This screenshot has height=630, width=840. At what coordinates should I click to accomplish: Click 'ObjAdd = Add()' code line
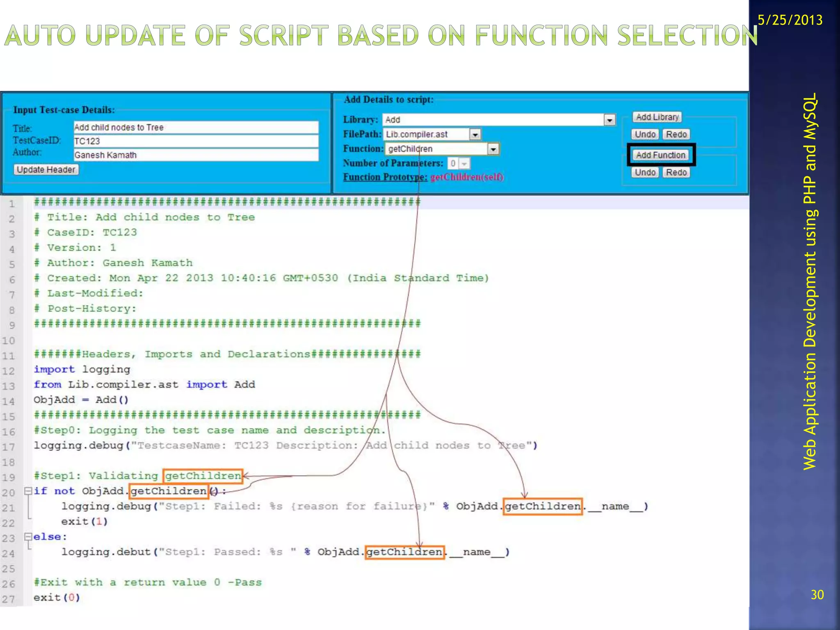pyautogui.click(x=81, y=400)
